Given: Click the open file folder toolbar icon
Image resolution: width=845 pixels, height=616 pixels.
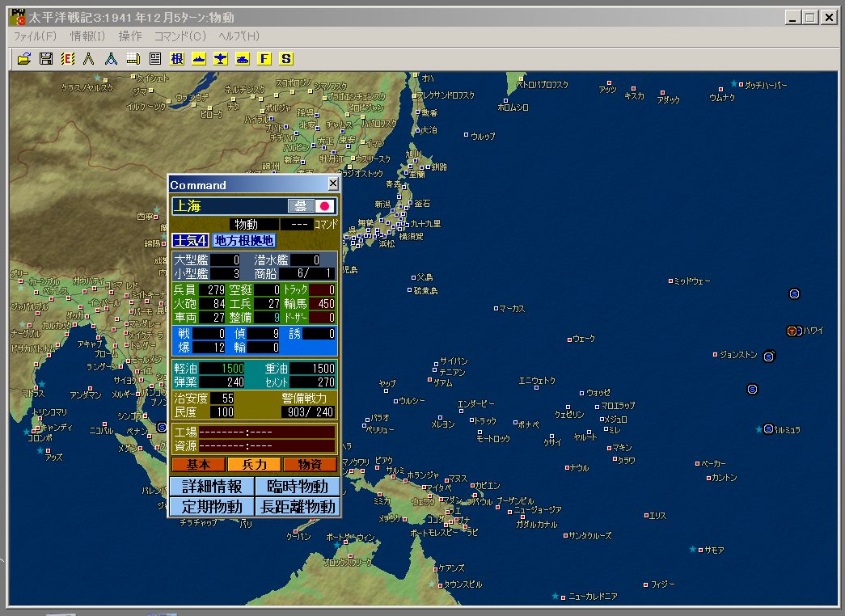Looking at the screenshot, I should [x=24, y=58].
